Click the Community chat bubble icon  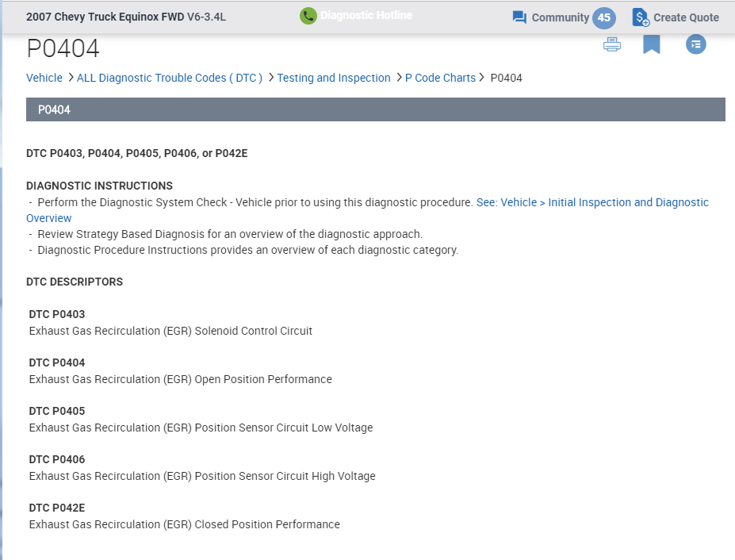(519, 17)
